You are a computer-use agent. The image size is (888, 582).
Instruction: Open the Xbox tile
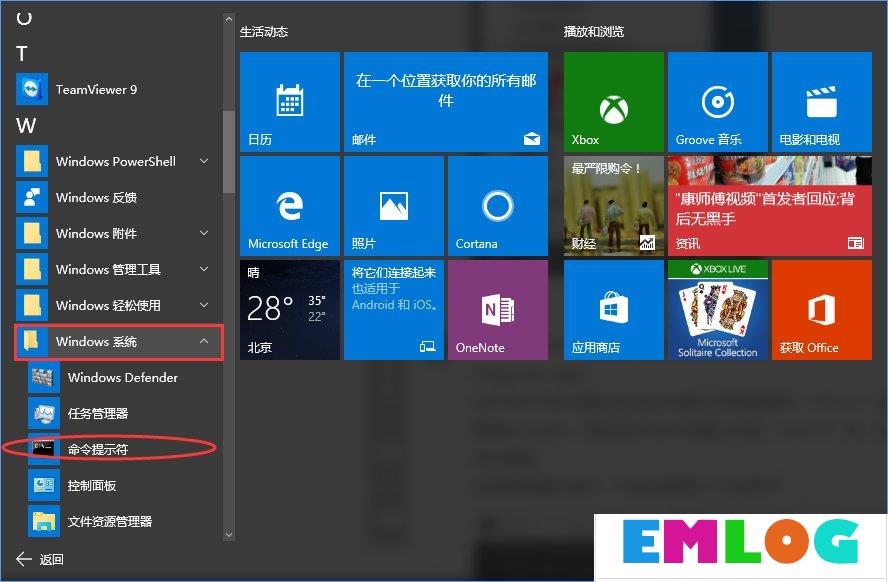tap(613, 102)
